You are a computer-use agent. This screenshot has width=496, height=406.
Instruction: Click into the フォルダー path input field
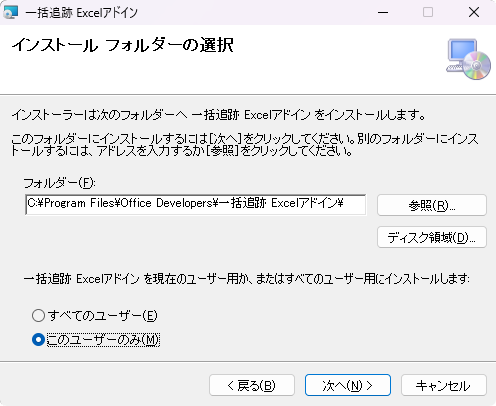click(x=196, y=205)
